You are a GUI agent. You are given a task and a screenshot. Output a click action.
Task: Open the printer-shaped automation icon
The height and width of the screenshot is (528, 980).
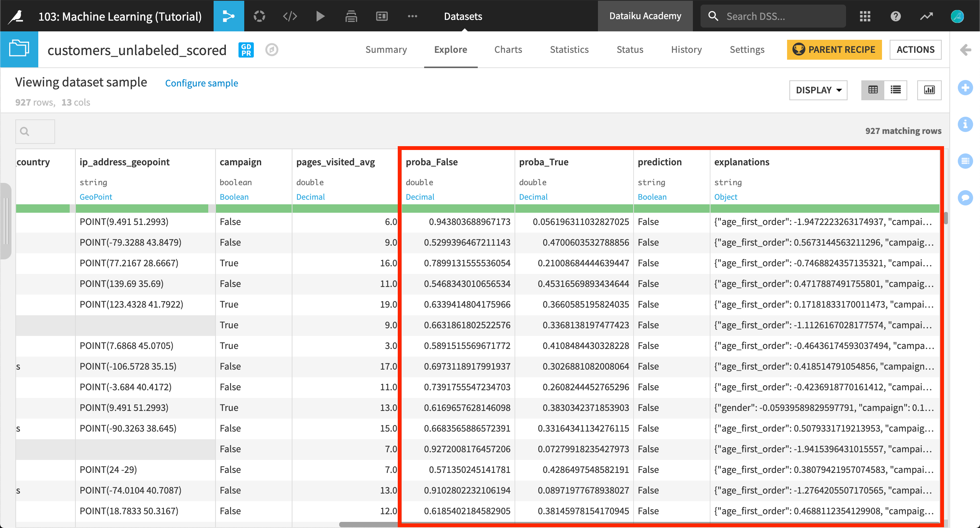(x=351, y=16)
